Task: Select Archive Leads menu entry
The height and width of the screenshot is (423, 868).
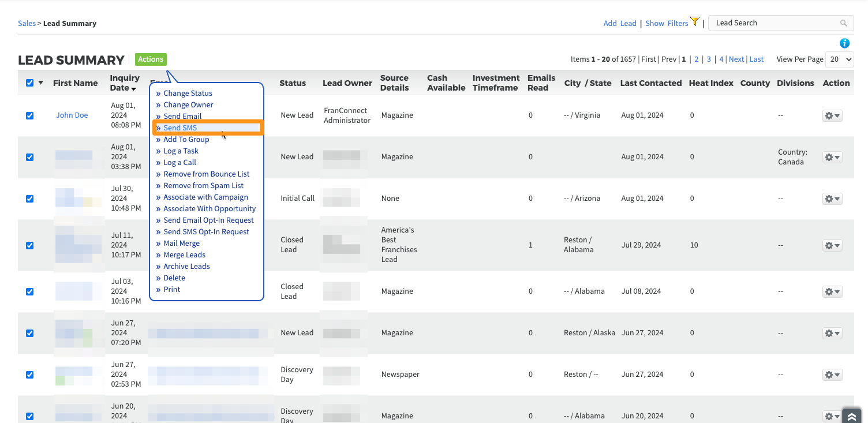Action: pos(186,266)
